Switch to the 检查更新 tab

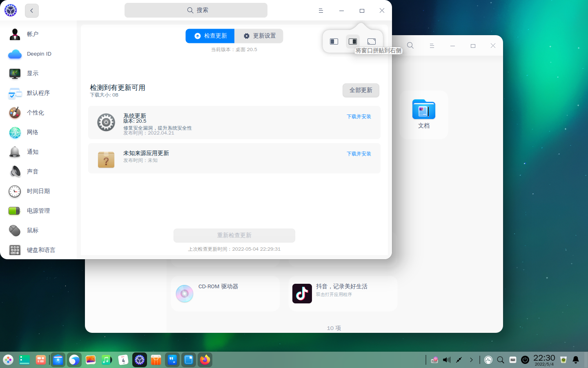[x=210, y=36]
